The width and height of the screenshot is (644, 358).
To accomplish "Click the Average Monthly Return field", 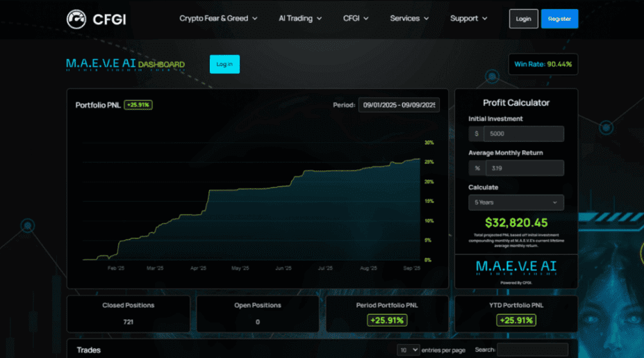I will (x=524, y=168).
